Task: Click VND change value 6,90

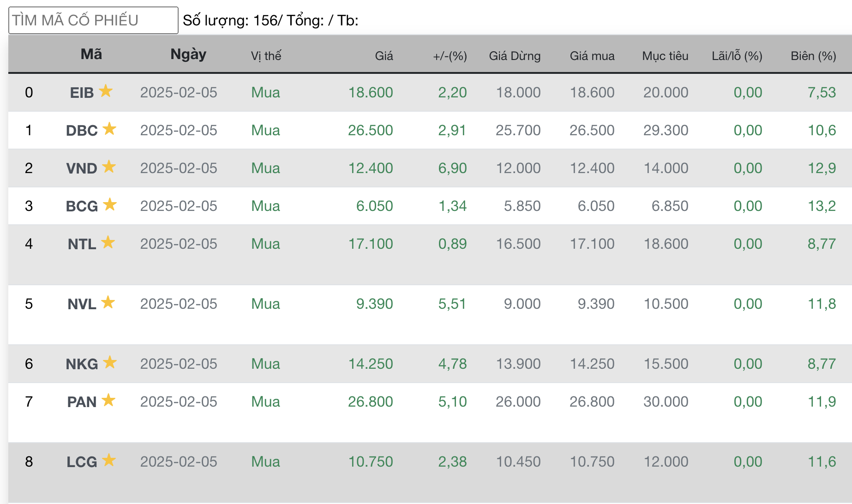Action: (x=452, y=168)
